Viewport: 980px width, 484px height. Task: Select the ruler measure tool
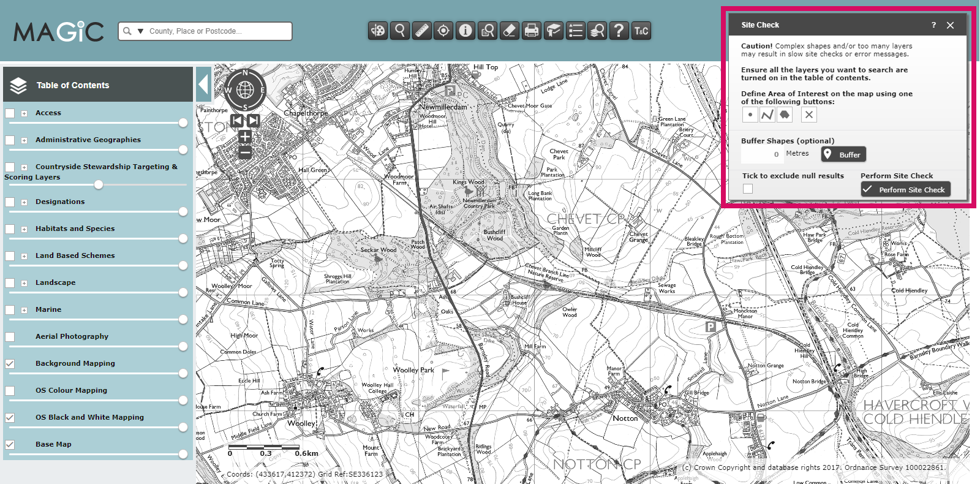[x=422, y=30]
